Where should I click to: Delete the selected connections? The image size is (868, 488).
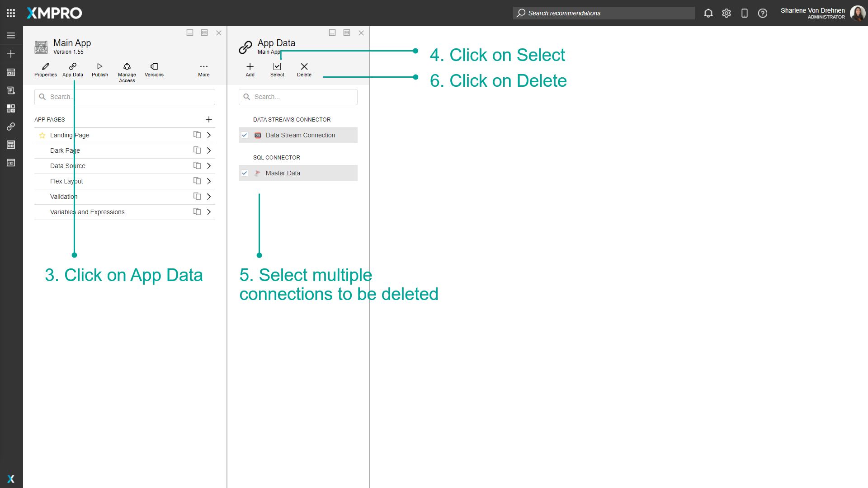pos(304,69)
